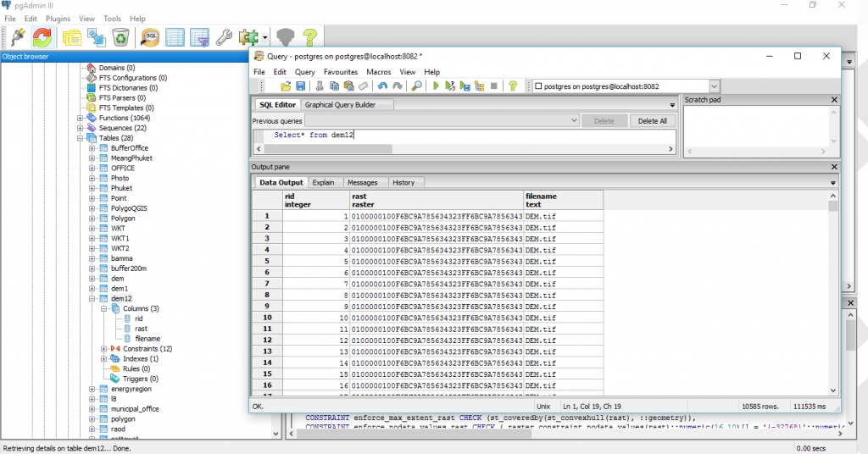868x454 pixels.
Task: Click the Maintenance wrench icon
Action: tap(224, 36)
